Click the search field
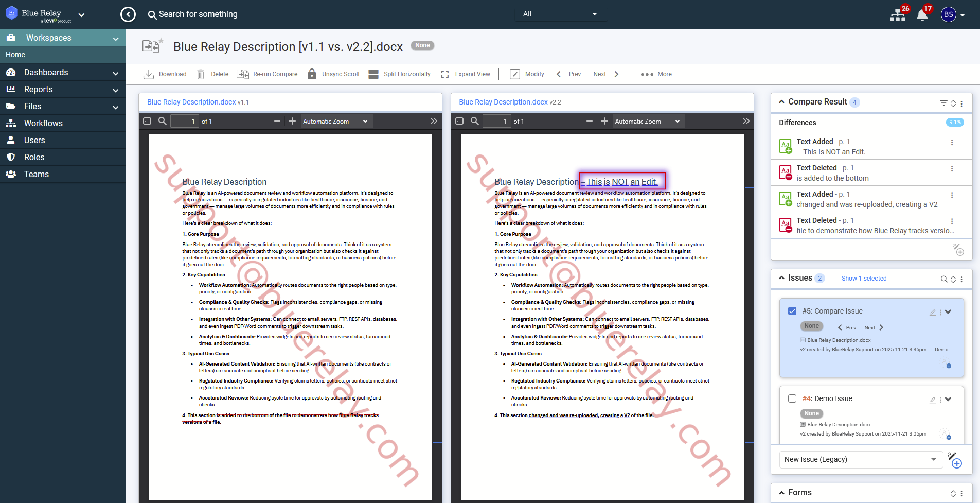Screen dimensions: 980x503 coord(329,14)
